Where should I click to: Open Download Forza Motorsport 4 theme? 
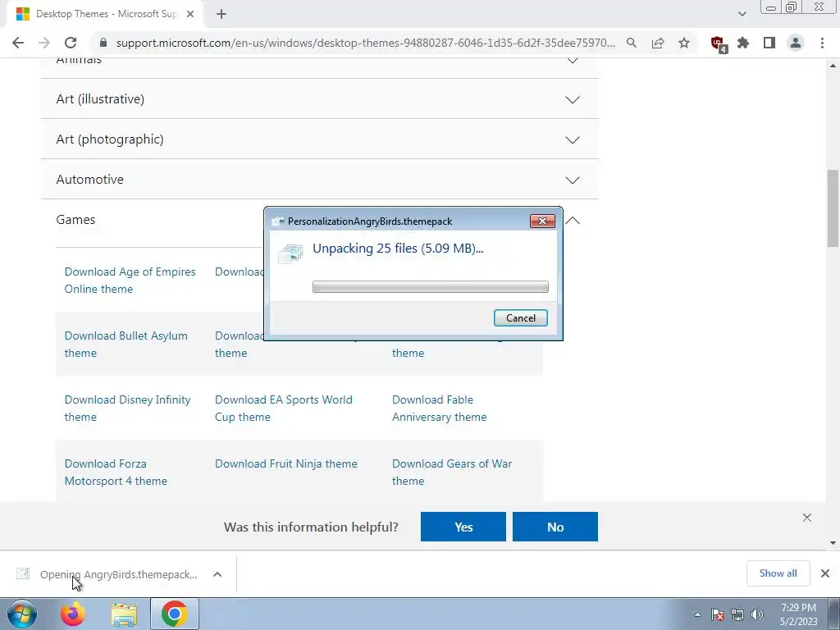(x=116, y=472)
